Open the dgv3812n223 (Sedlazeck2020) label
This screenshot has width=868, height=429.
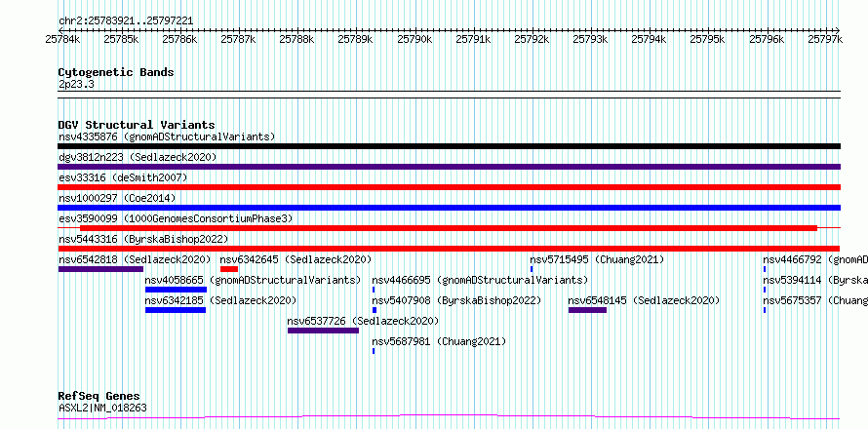coord(138,157)
